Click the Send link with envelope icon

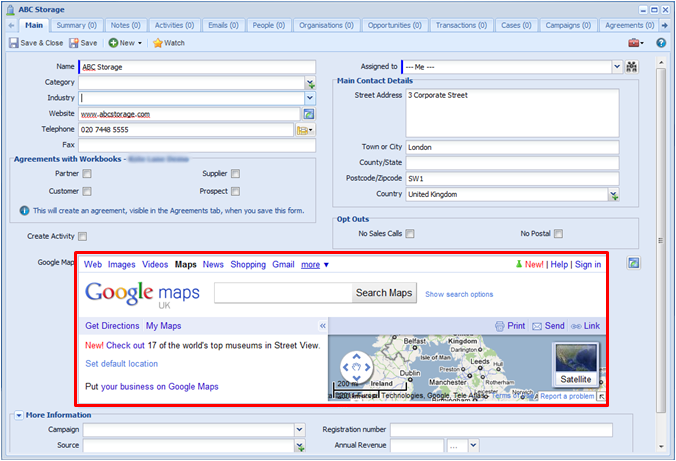point(548,326)
